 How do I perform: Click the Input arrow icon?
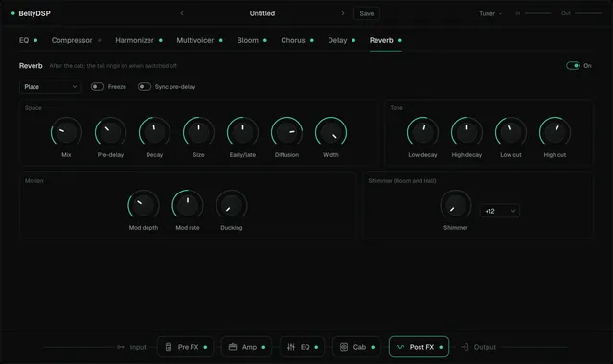point(121,347)
